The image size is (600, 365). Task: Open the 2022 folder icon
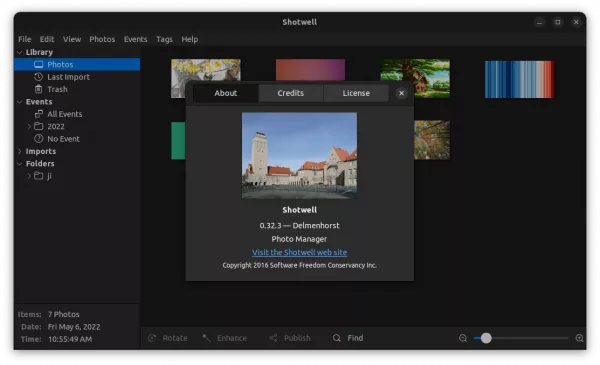pos(39,126)
